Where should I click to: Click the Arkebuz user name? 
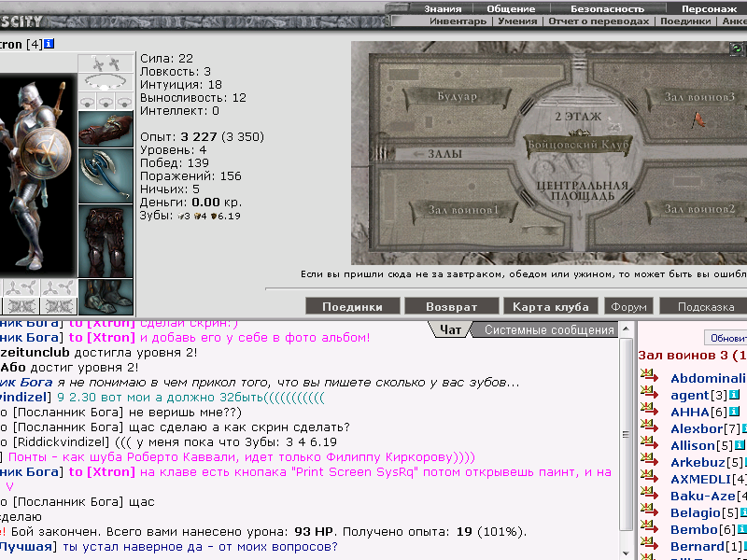pyautogui.click(x=698, y=462)
